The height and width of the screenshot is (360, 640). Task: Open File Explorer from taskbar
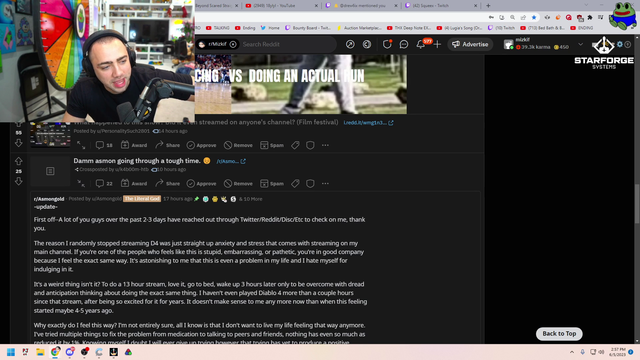(40, 352)
